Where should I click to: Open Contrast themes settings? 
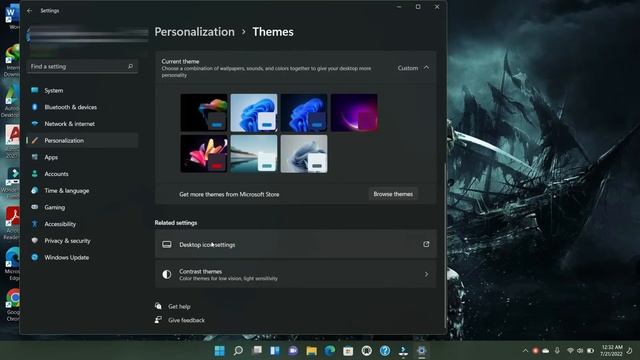[x=296, y=274]
